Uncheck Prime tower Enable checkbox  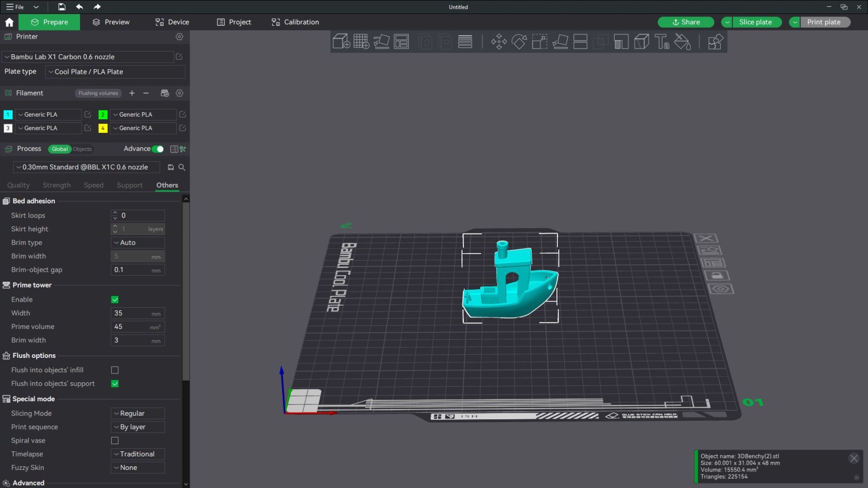pos(115,300)
